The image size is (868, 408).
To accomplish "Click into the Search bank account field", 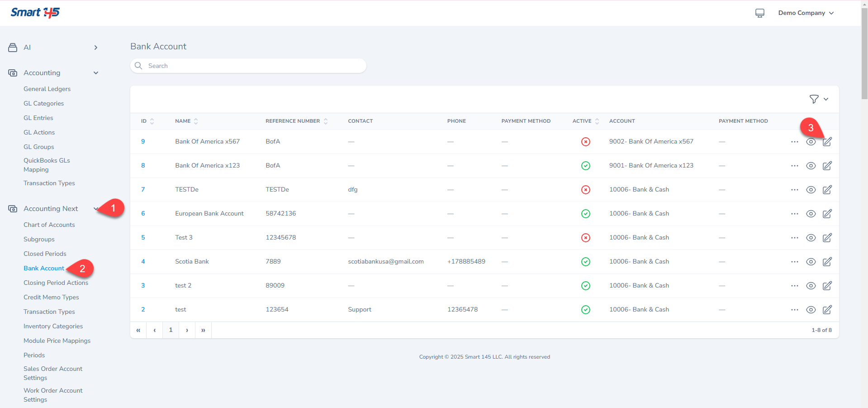I will (x=253, y=66).
